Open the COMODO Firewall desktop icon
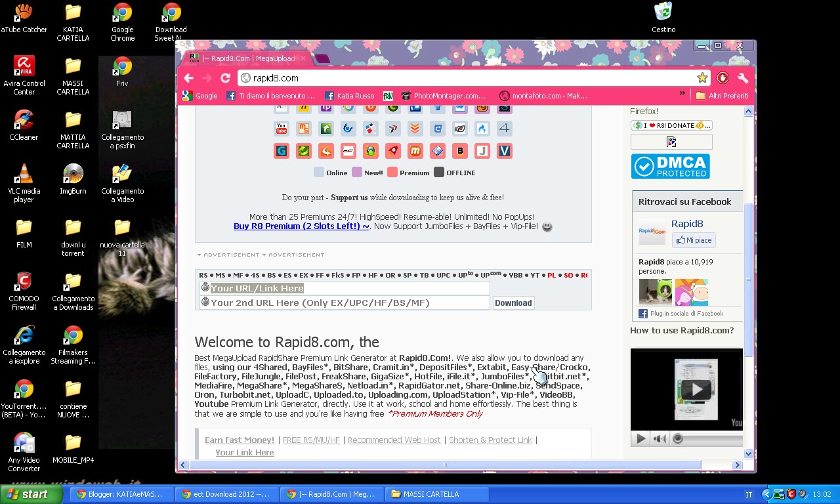 (x=24, y=291)
